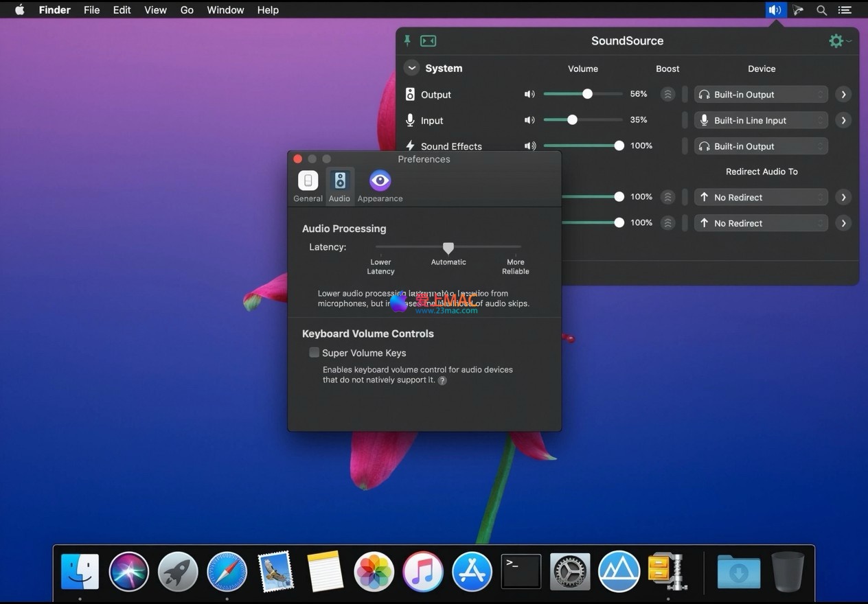
Task: Collapse the System section chevron
Action: tap(411, 68)
